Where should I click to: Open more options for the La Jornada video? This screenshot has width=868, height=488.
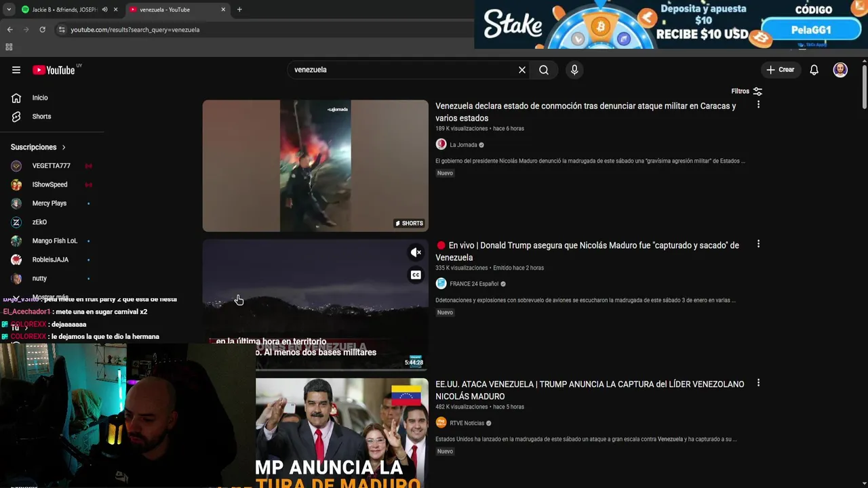point(758,104)
